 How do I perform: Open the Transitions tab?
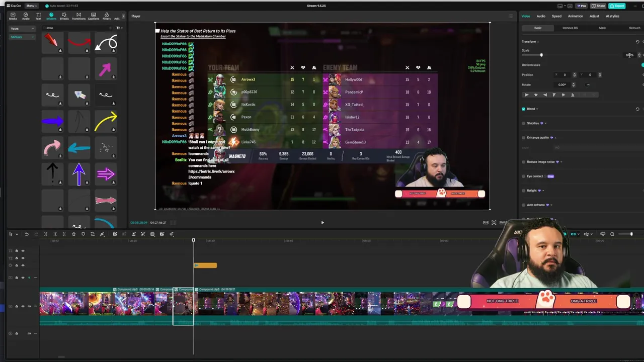(78, 16)
